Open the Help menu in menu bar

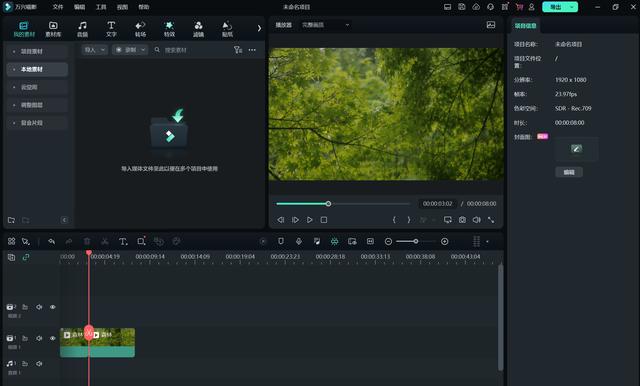click(x=144, y=7)
